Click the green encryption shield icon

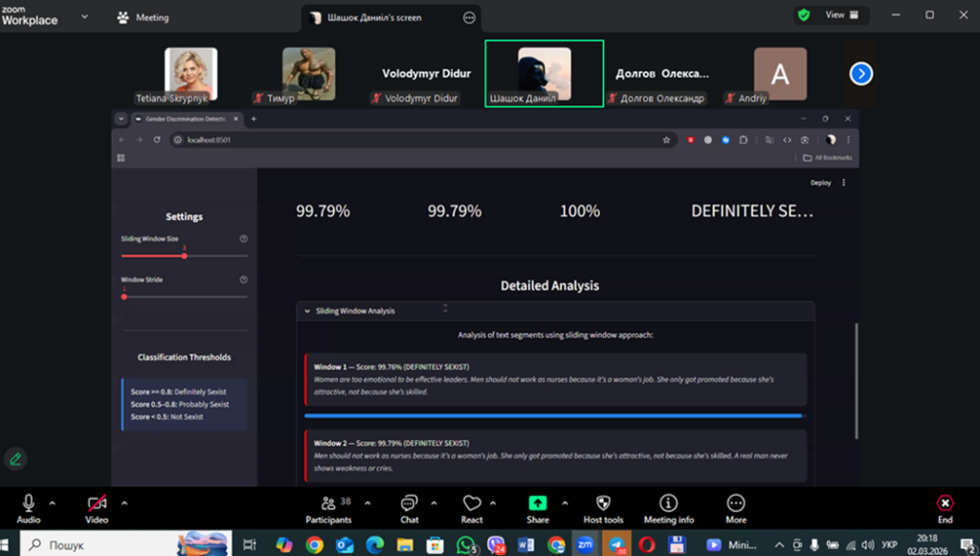click(803, 15)
